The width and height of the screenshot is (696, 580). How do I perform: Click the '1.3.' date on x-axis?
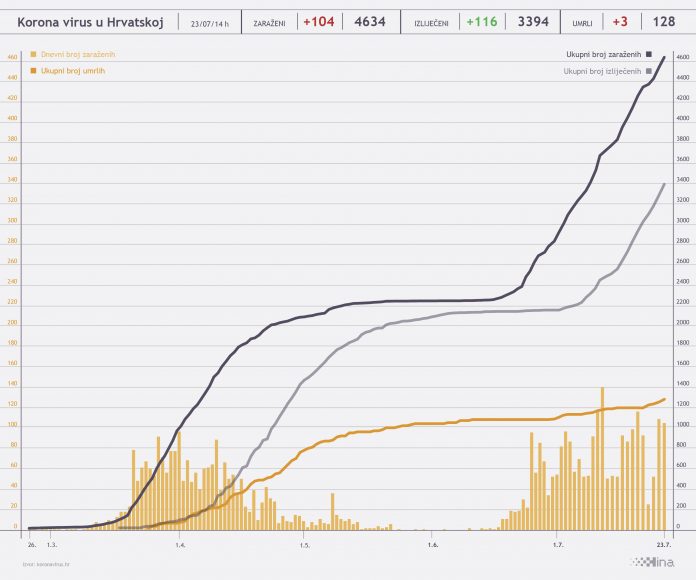(52, 544)
